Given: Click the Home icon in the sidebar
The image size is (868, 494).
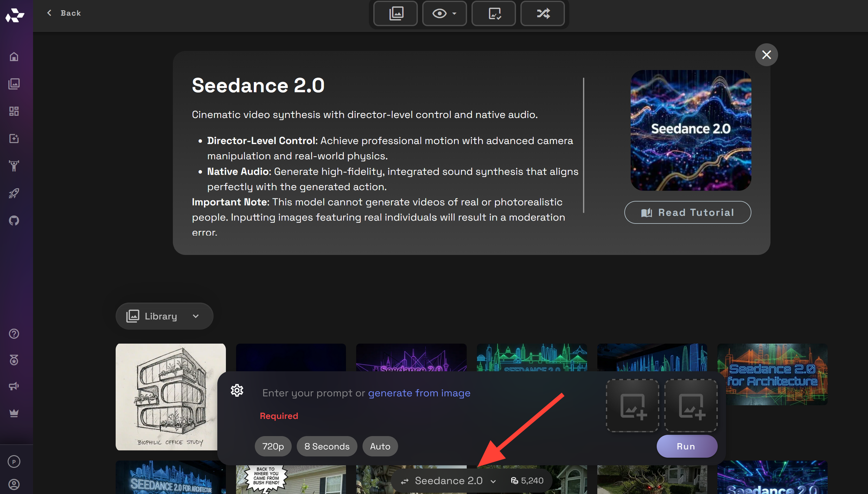Looking at the screenshot, I should (14, 56).
